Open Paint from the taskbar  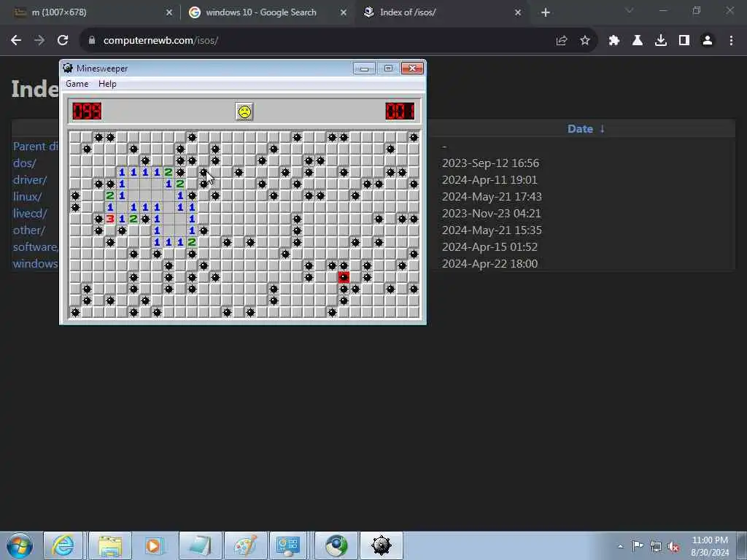[x=245, y=545]
